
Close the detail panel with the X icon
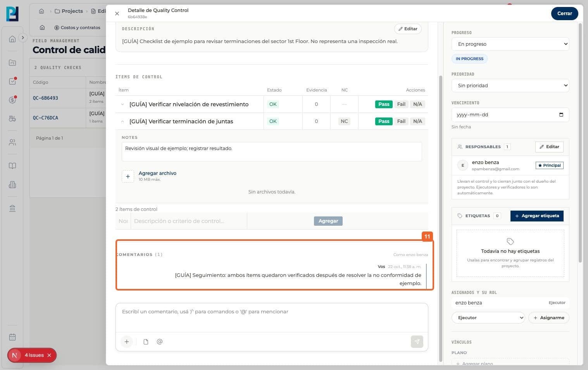[x=117, y=14]
